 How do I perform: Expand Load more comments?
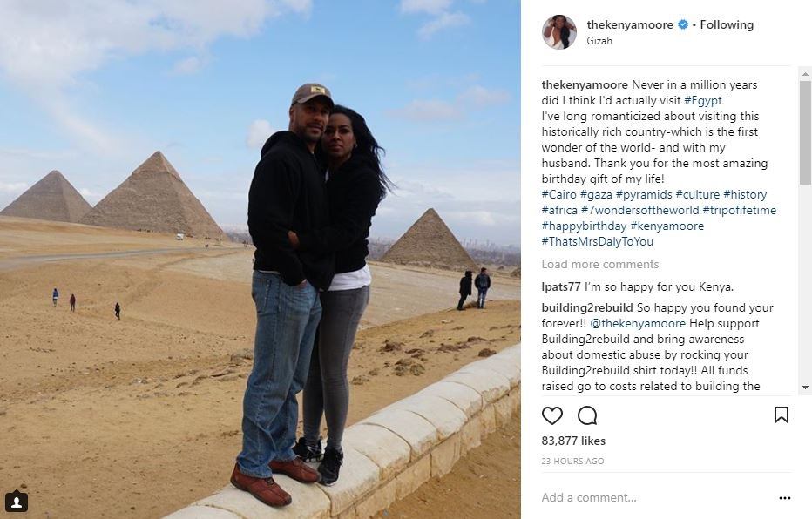point(600,265)
